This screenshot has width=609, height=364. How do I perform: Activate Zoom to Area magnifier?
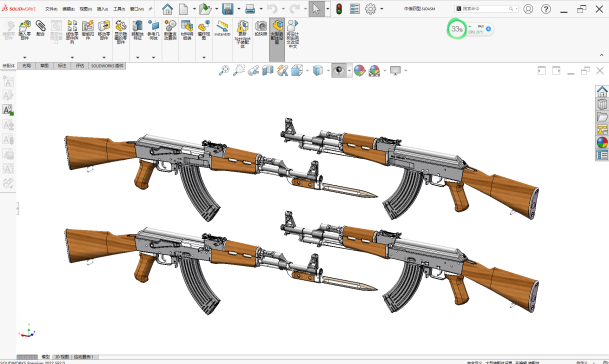point(238,70)
